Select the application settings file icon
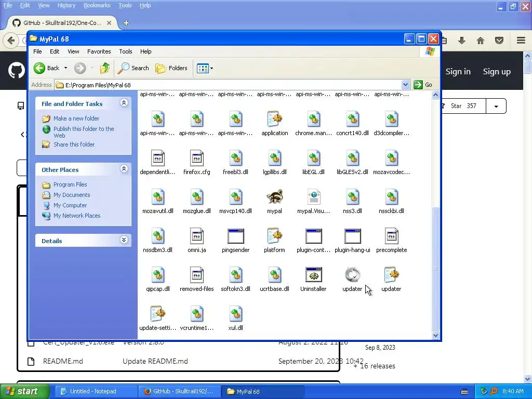This screenshot has width=532, height=399. click(274, 119)
